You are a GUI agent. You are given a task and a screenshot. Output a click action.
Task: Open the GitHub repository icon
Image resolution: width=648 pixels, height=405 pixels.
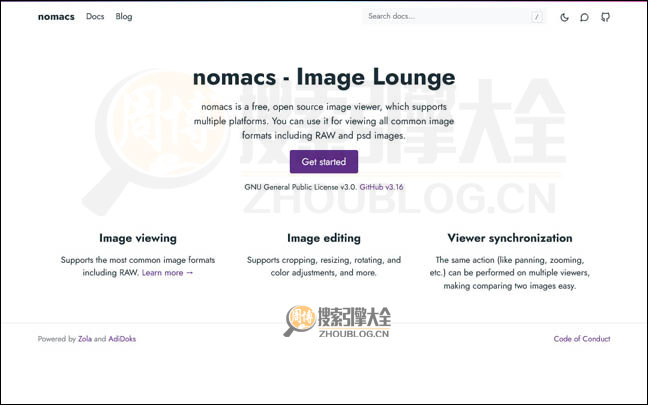click(605, 17)
